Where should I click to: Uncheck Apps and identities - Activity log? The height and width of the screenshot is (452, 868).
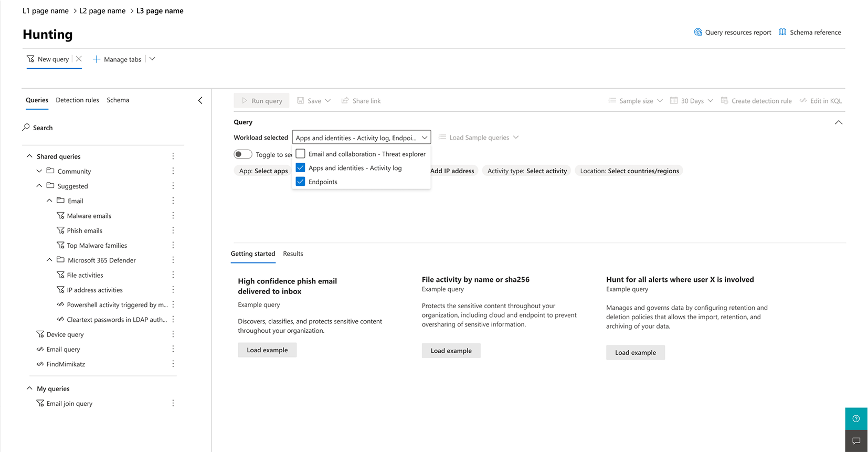click(x=301, y=167)
